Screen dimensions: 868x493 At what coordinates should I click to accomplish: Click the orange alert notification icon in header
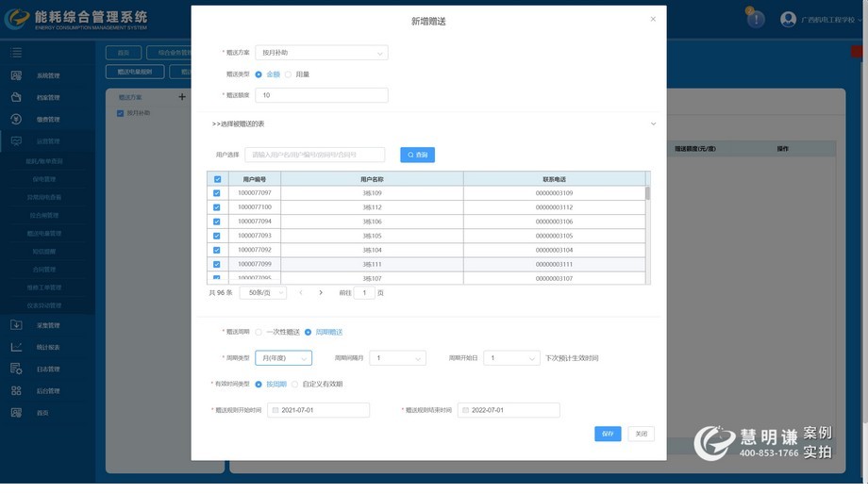pyautogui.click(x=755, y=19)
